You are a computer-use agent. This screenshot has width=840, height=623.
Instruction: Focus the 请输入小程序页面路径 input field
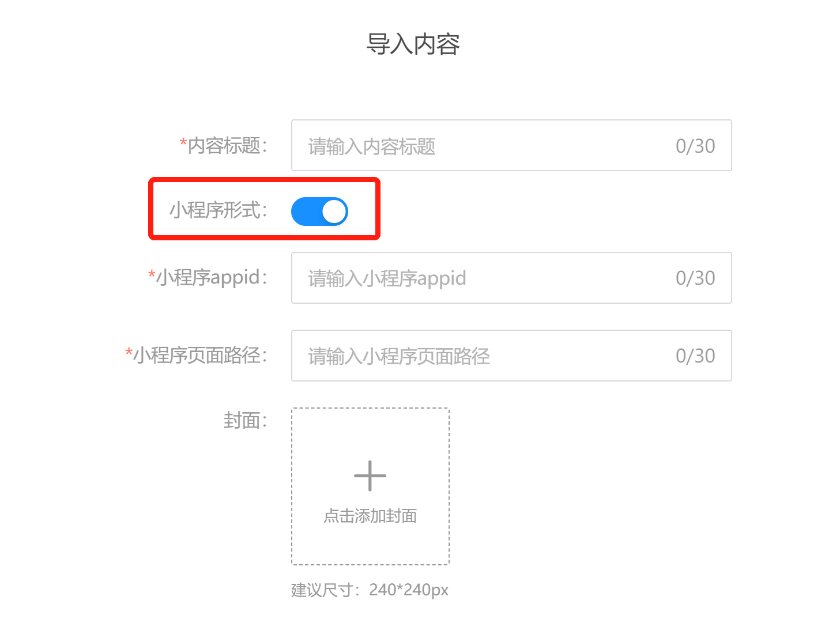click(511, 356)
